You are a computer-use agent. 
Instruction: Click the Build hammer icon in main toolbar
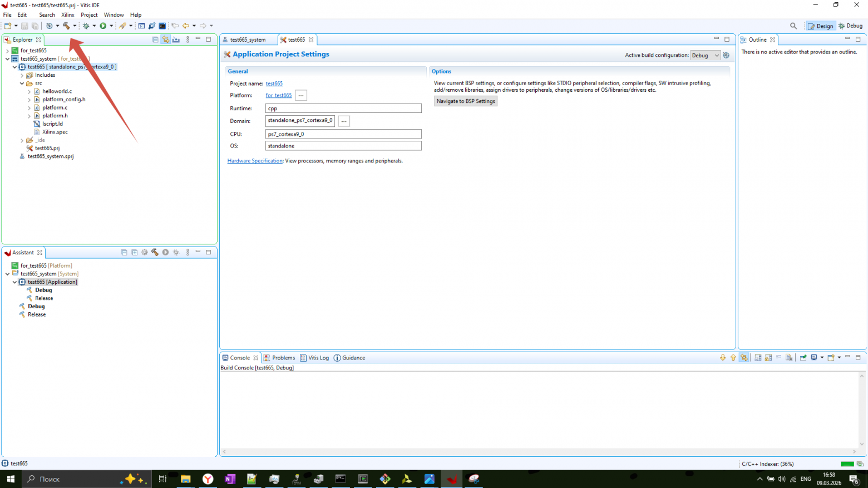(66, 26)
